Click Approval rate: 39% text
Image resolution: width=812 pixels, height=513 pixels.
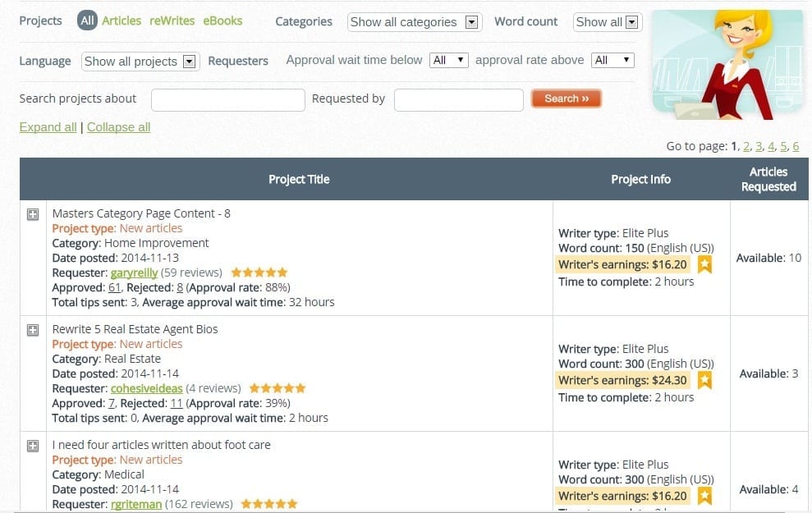coord(238,404)
